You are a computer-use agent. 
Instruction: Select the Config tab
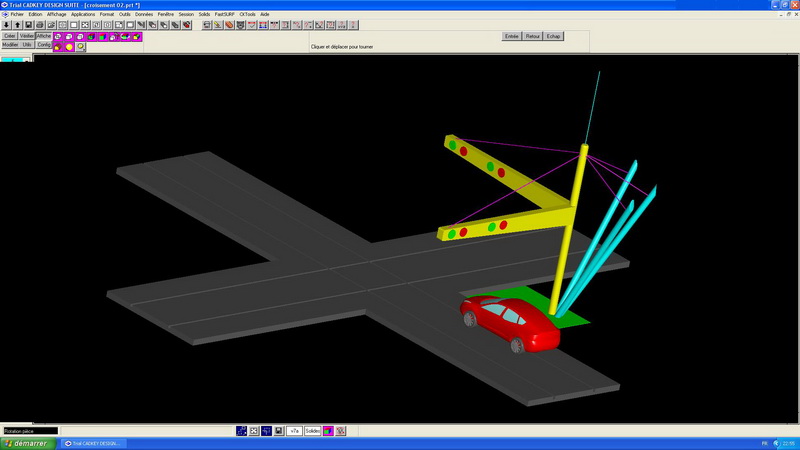coord(44,45)
